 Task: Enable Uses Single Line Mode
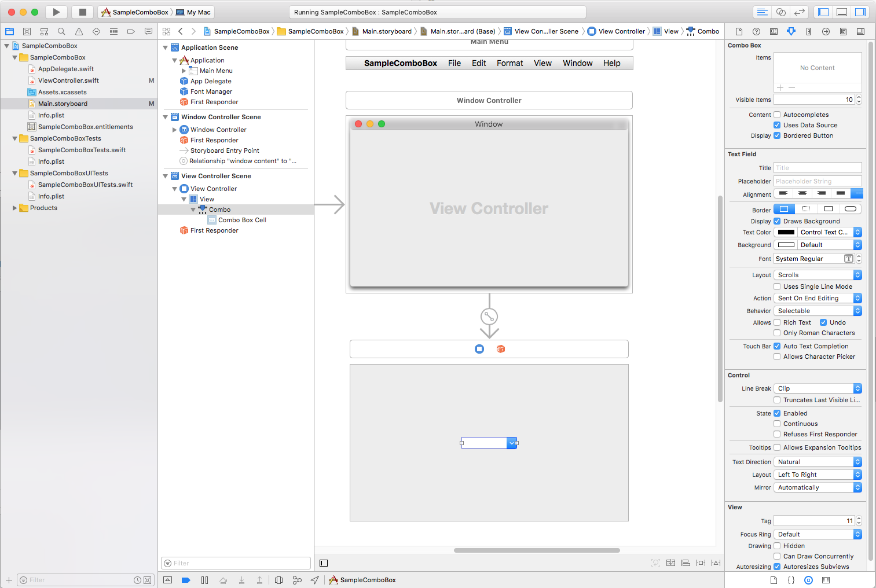777,286
